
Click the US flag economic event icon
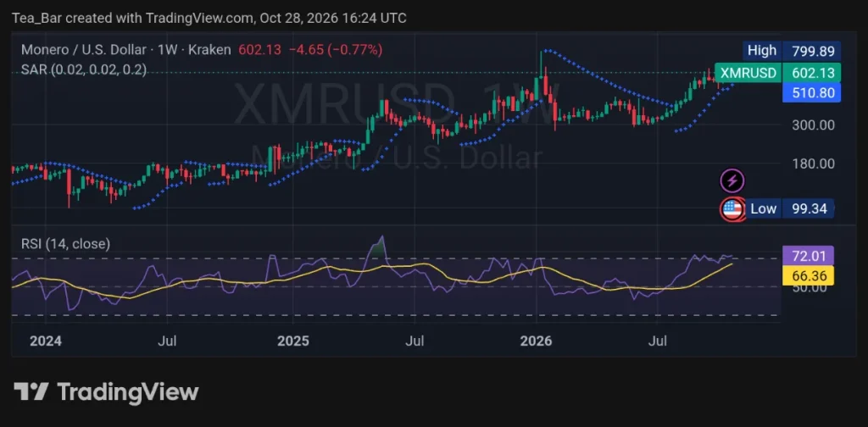coord(732,209)
